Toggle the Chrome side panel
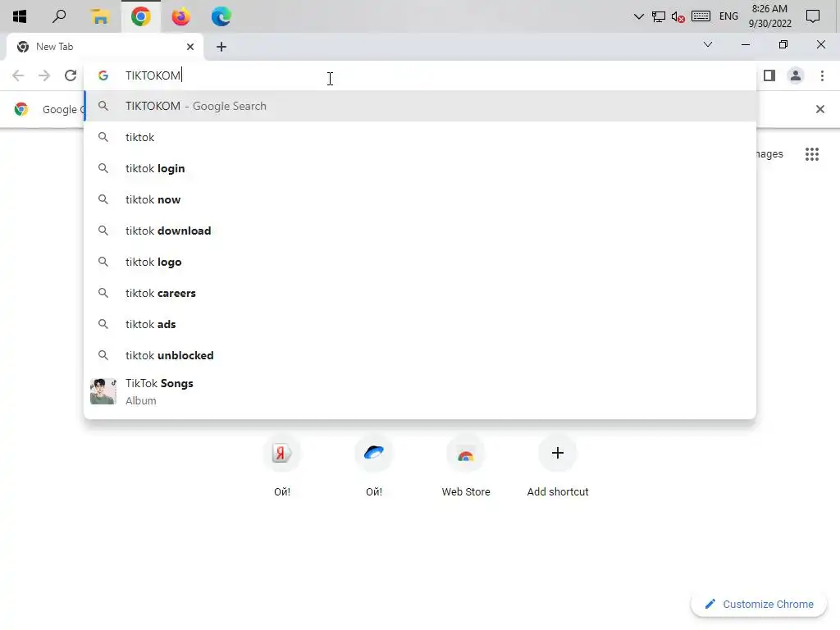The image size is (840, 630). pyautogui.click(x=769, y=75)
